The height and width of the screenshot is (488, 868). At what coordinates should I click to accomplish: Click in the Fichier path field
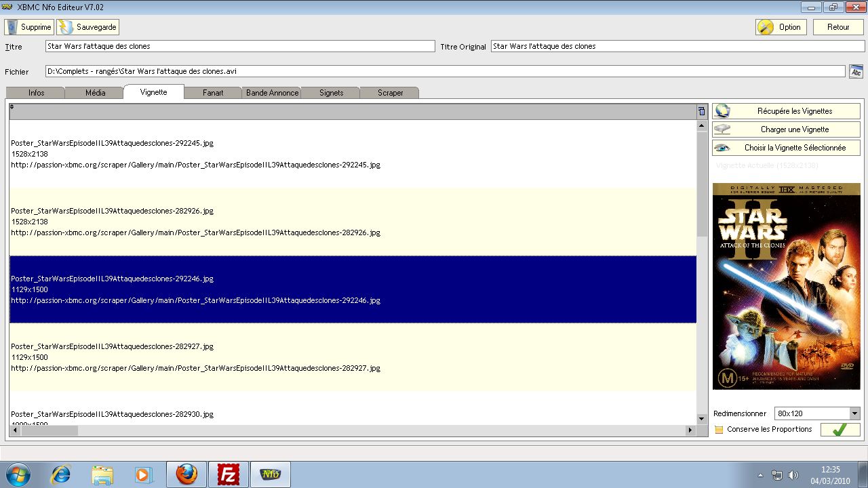(446, 71)
